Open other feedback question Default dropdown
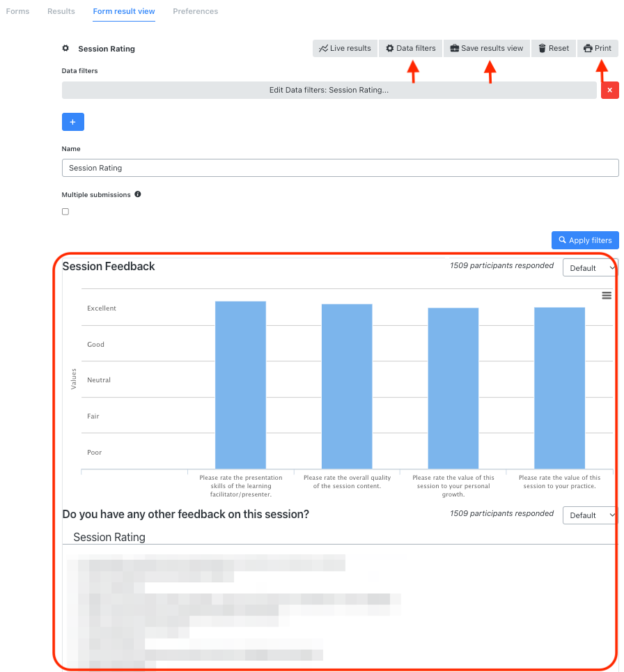Viewport: 624px width, 672px height. click(x=590, y=515)
